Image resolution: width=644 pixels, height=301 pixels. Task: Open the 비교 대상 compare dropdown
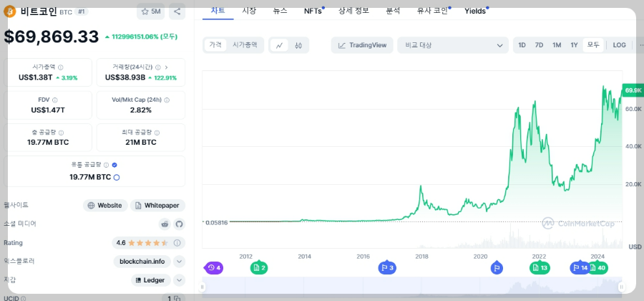[453, 45]
